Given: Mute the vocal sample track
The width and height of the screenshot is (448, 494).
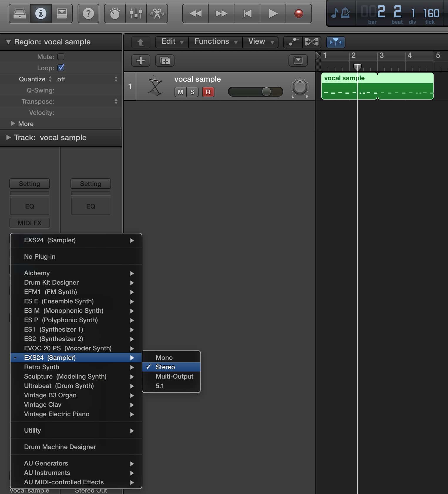Looking at the screenshot, I should 180,92.
